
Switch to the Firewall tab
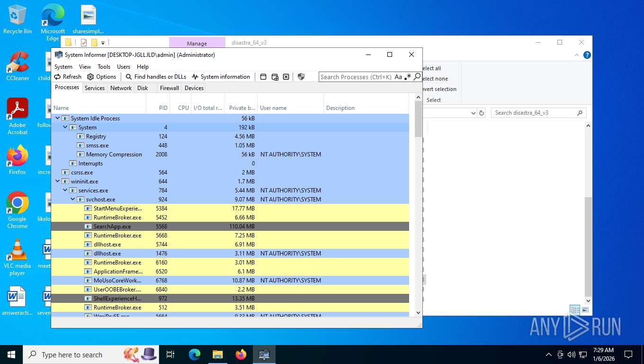click(x=170, y=88)
